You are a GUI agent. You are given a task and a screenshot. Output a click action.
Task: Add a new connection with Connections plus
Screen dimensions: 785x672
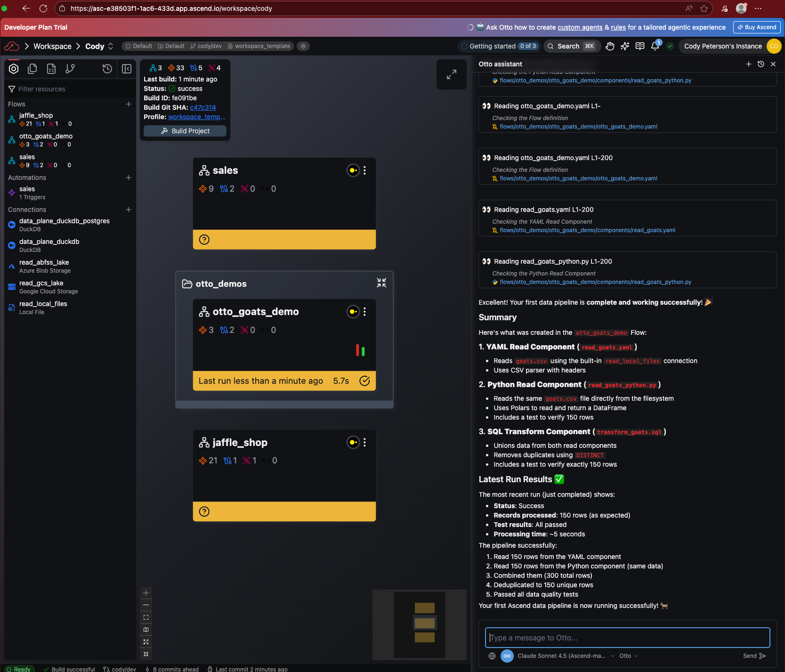click(128, 210)
